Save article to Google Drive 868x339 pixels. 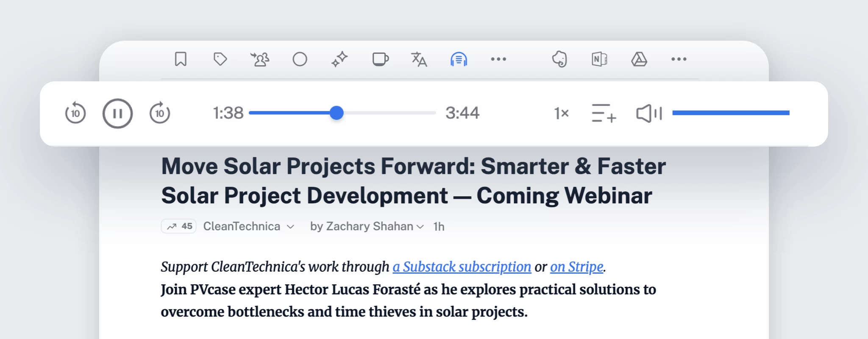point(639,59)
